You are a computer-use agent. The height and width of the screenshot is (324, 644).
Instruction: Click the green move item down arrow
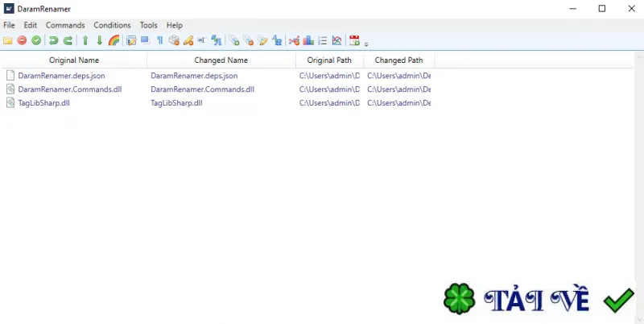[99, 40]
